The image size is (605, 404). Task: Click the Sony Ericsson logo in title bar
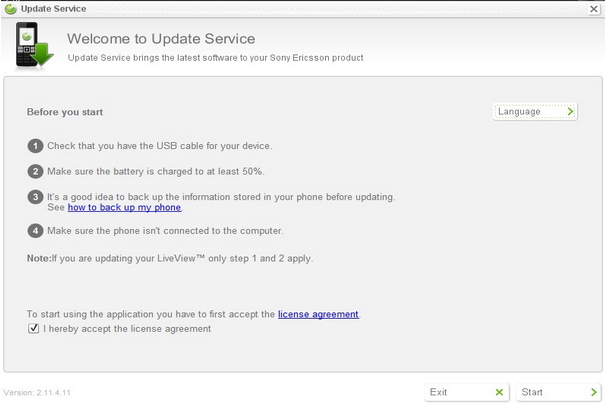11,9
